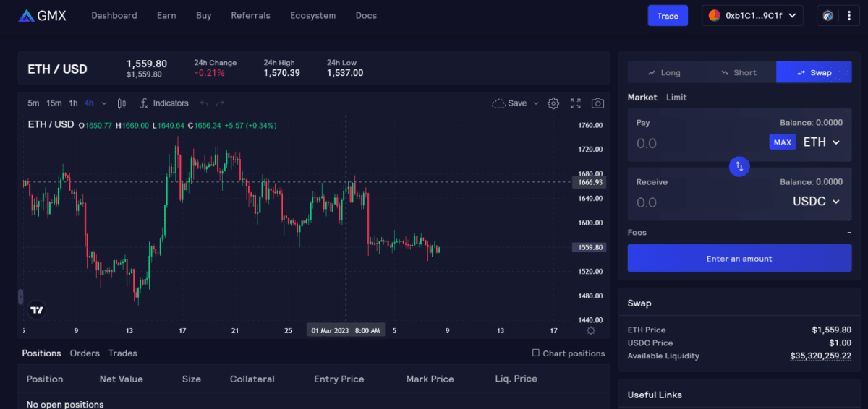
Task: Open the Referrals page
Action: (x=251, y=15)
